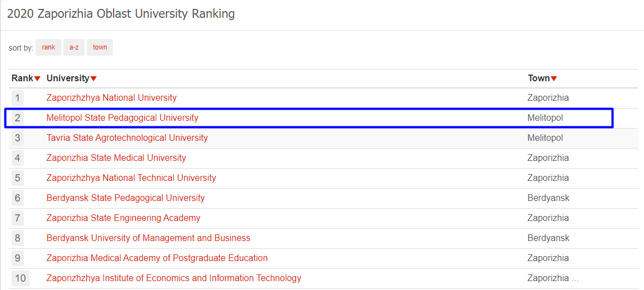Open Zaporizhia State Medical University link
Screen dimensions: 644x290
coord(116,158)
